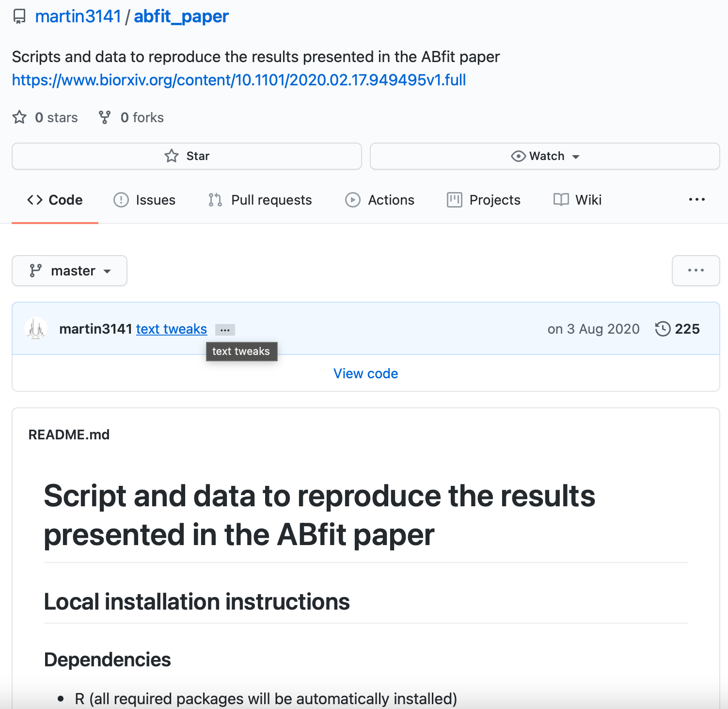
Task: Click the commit history clock icon
Action: [663, 329]
